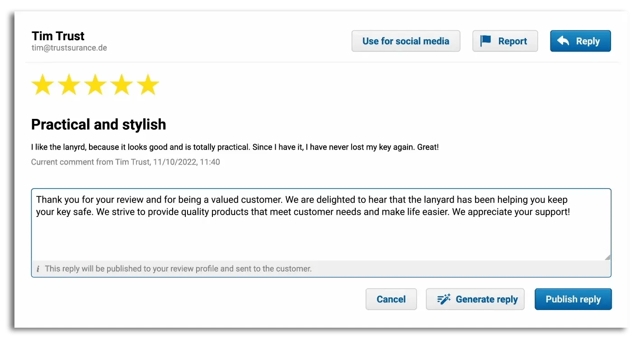Click the review title Practical and stylish

pyautogui.click(x=99, y=124)
